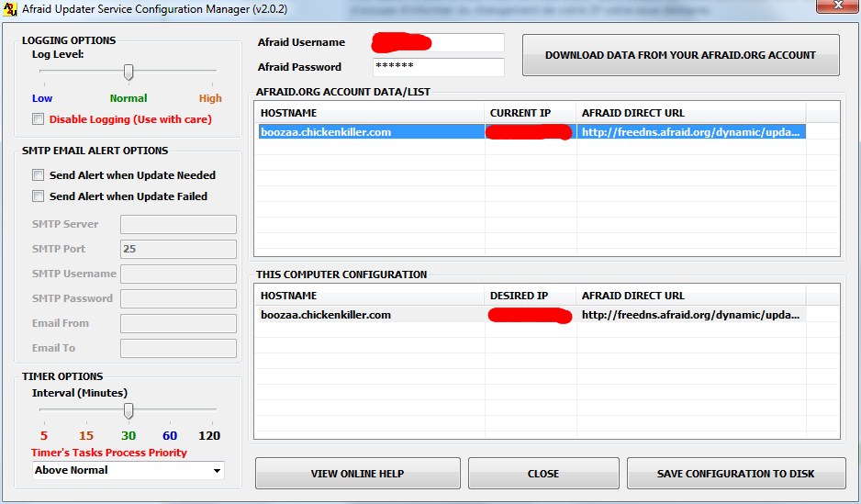
Task: Click the Afraid Password field
Action: (x=438, y=67)
